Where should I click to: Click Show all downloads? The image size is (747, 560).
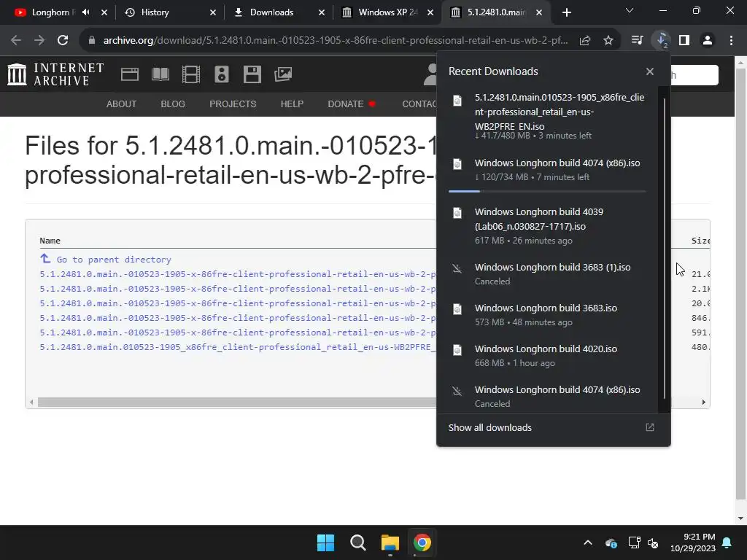point(489,427)
